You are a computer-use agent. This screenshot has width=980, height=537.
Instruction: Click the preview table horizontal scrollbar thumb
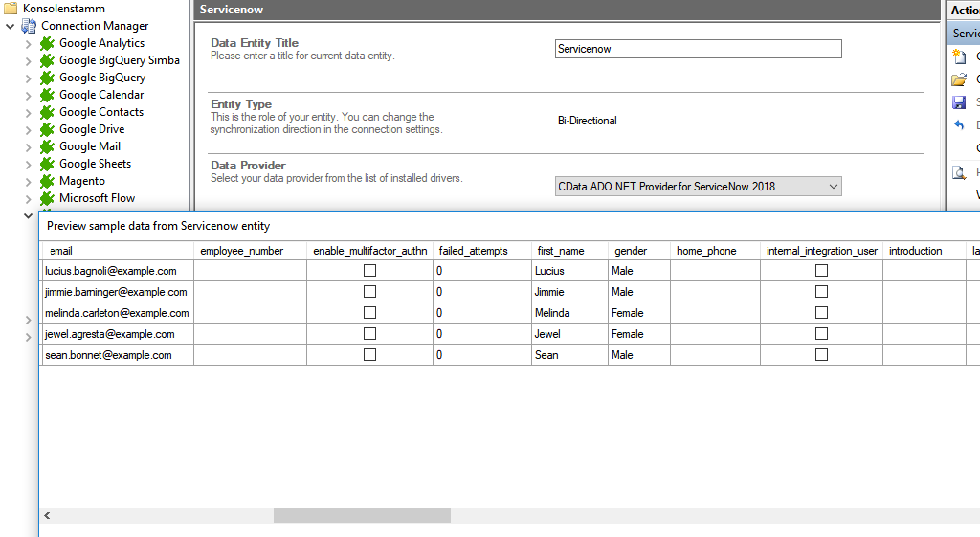(x=362, y=515)
